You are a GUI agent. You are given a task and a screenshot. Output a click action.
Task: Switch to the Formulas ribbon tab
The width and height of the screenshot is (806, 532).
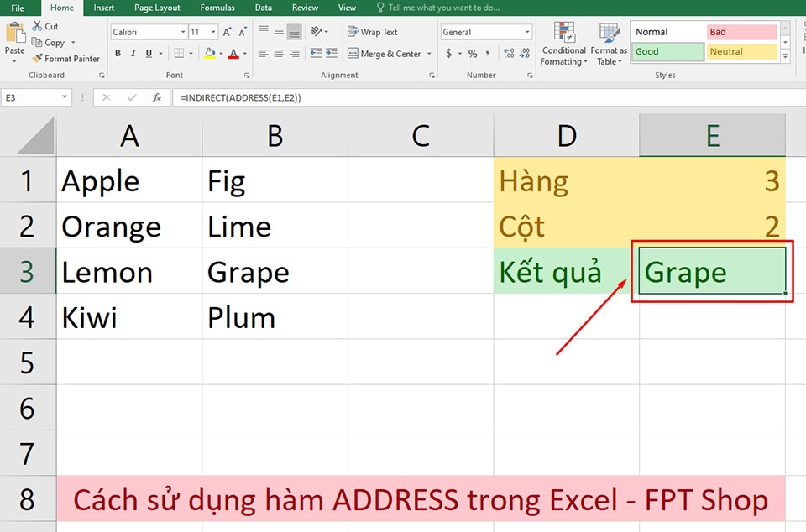coord(217,8)
